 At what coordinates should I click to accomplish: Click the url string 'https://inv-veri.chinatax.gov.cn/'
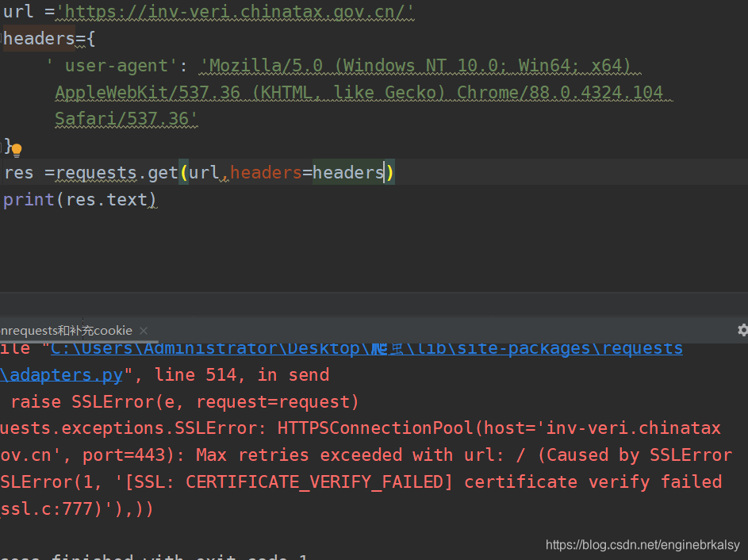click(x=235, y=11)
